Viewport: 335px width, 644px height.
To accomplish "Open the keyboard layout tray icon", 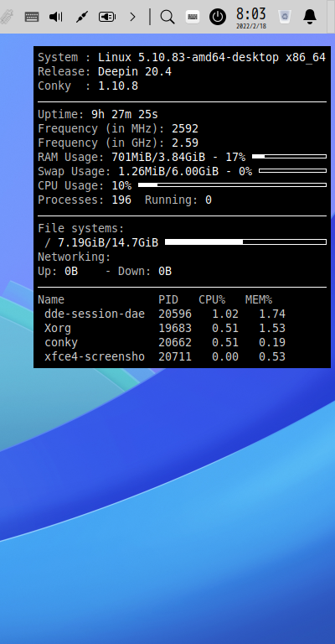I will click(32, 17).
